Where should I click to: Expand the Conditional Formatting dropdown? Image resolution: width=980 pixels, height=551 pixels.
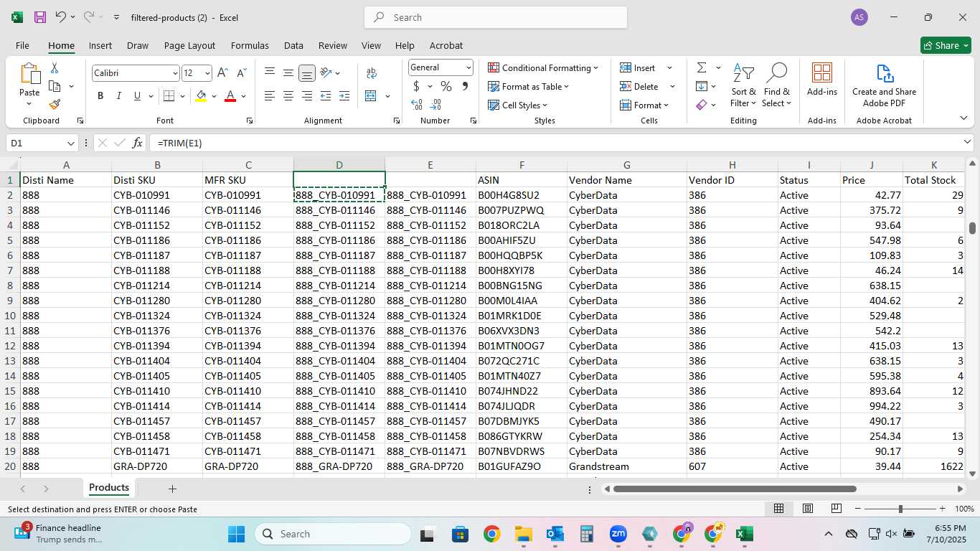pos(543,67)
